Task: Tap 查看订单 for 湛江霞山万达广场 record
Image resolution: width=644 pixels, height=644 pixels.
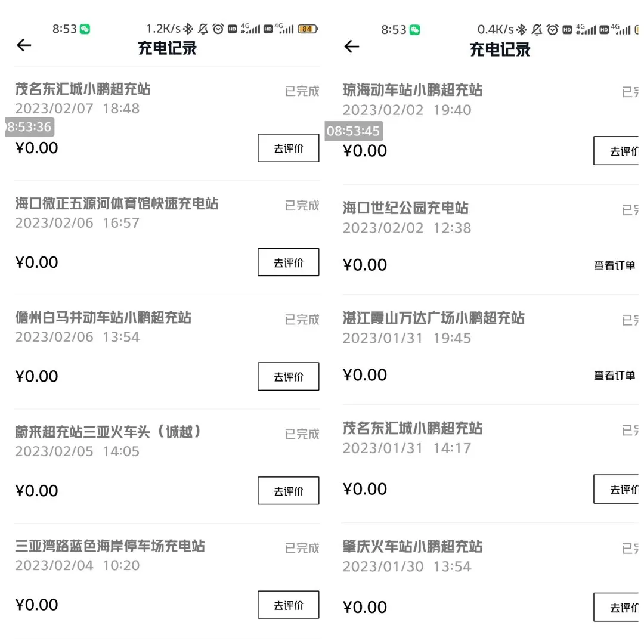Action: 614,376
